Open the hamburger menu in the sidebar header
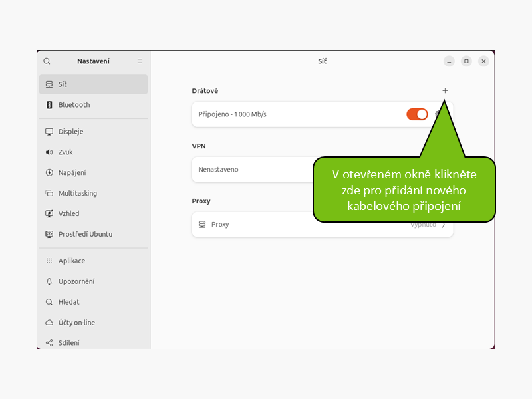 click(140, 61)
